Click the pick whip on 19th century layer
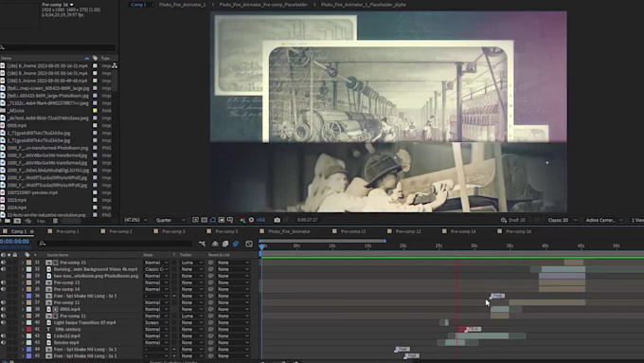The height and width of the screenshot is (363, 644). [210, 329]
